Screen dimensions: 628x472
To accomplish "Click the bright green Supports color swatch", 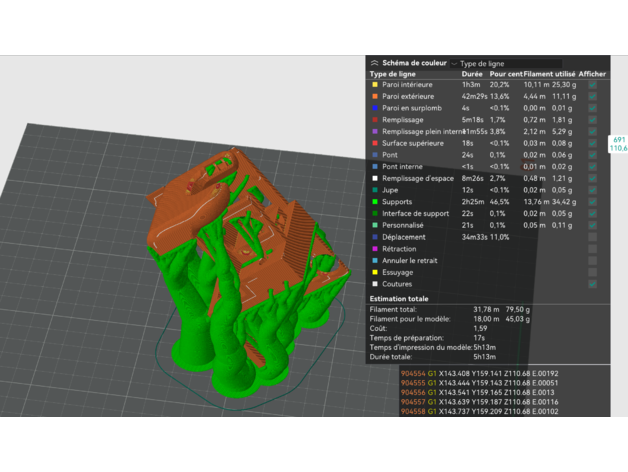I will (373, 202).
